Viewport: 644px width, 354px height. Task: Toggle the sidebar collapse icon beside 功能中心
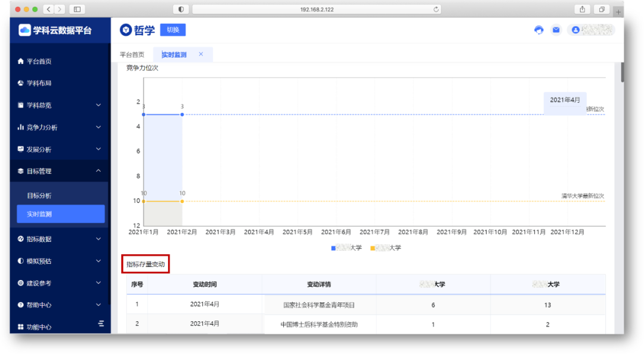click(x=101, y=324)
